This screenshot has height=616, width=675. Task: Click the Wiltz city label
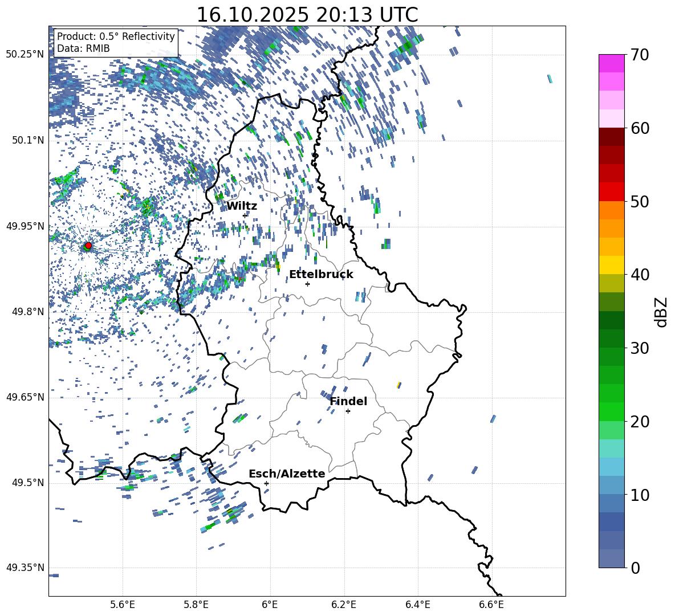pos(242,206)
